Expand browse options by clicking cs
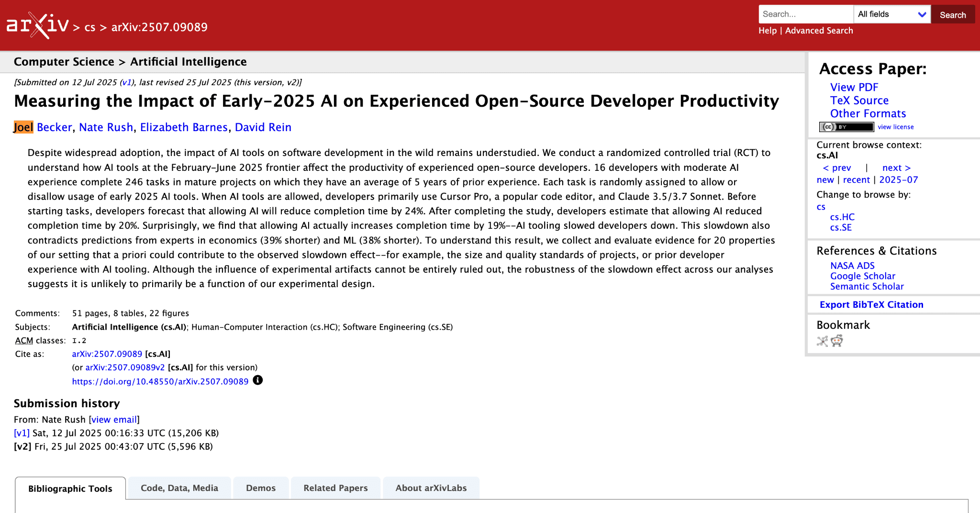The width and height of the screenshot is (980, 513). 821,207
